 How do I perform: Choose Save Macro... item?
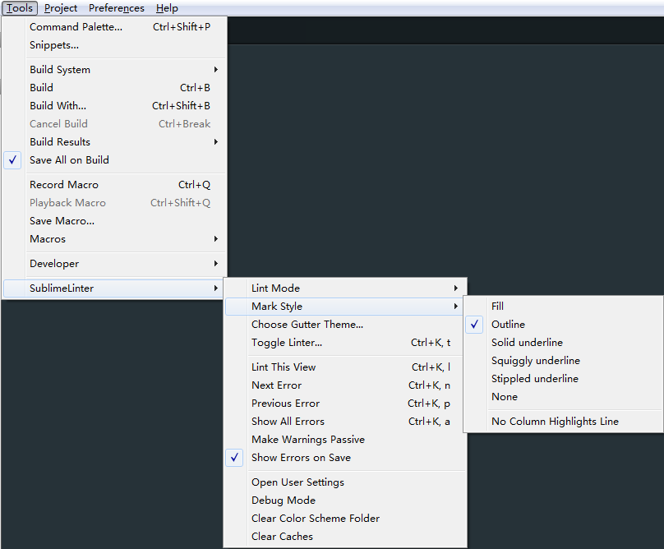tap(114, 221)
